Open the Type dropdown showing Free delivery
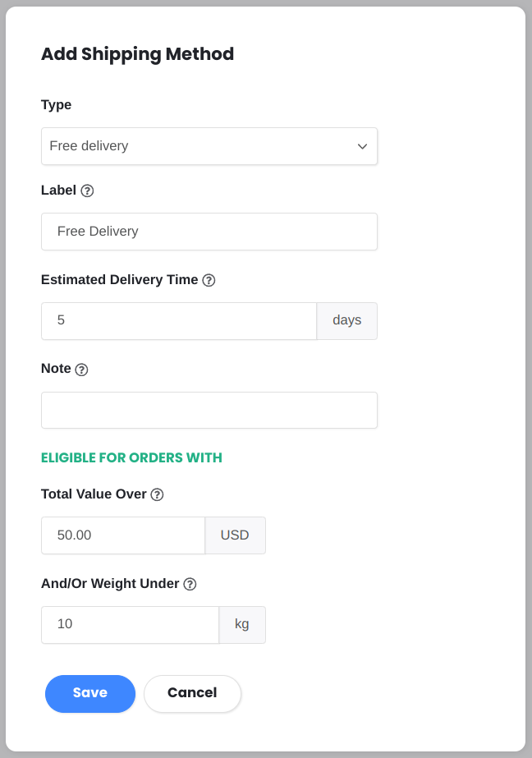This screenshot has width=532, height=758. [209, 146]
